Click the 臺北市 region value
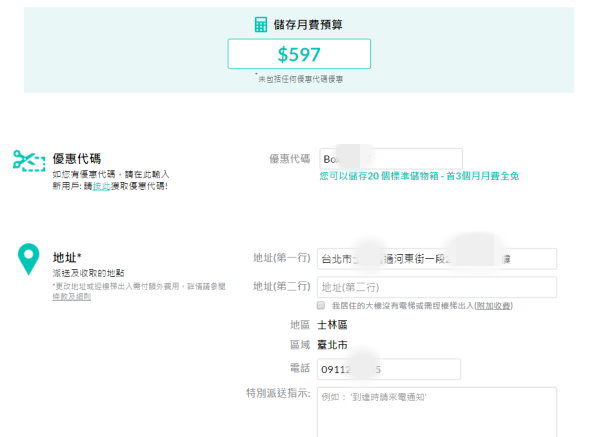Image resolution: width=600 pixels, height=437 pixels. [x=332, y=345]
